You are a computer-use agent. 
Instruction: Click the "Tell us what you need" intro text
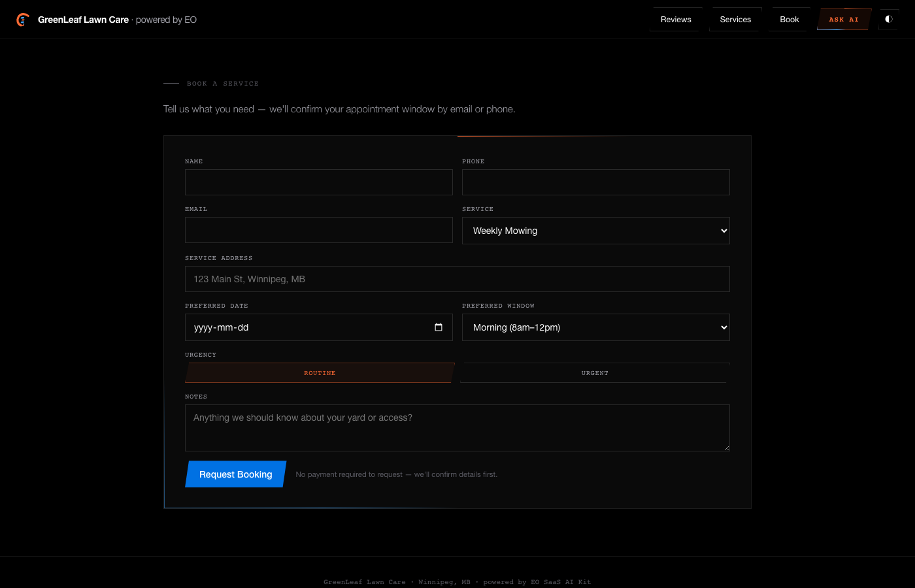tap(339, 109)
